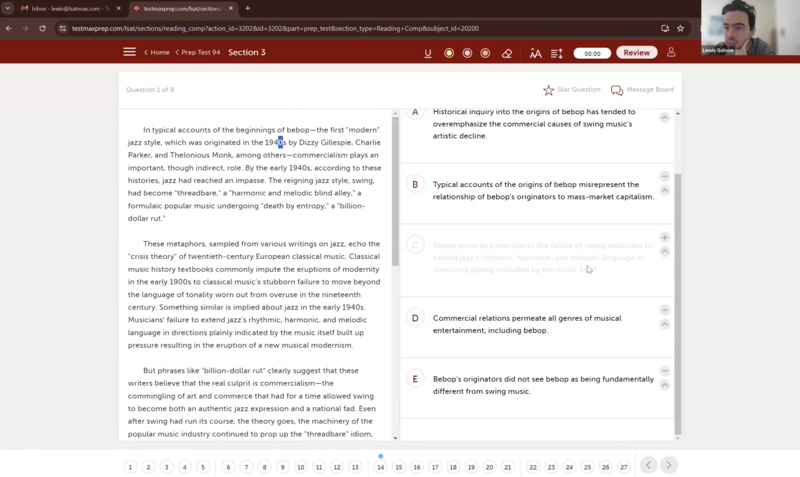
Task: Pick the pink highlighter color
Action: [x=467, y=53]
